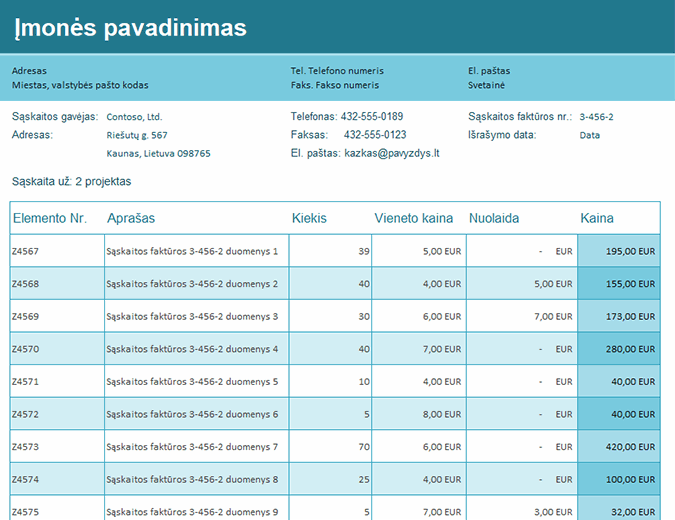Image resolution: width=675 pixels, height=520 pixels.
Task: Click invoice number field 3-456-2
Action: tap(596, 117)
